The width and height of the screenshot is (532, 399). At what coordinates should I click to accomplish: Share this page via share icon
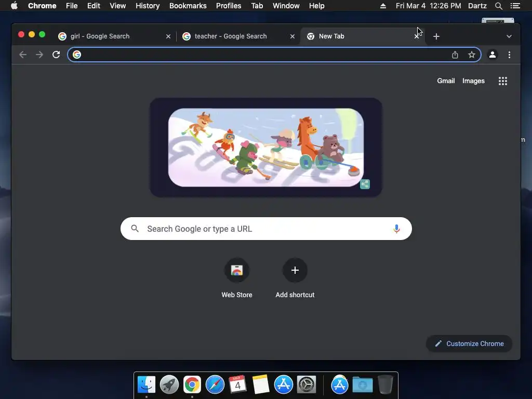[455, 55]
